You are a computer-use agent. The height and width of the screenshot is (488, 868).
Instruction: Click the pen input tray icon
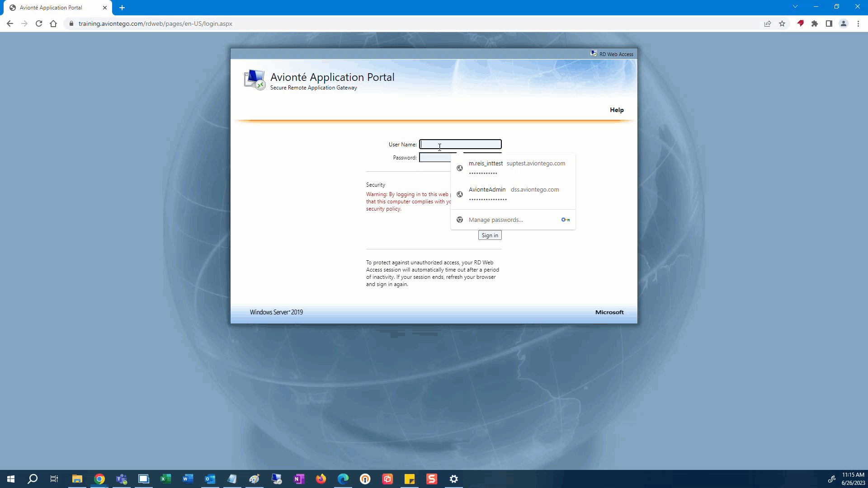tap(831, 479)
